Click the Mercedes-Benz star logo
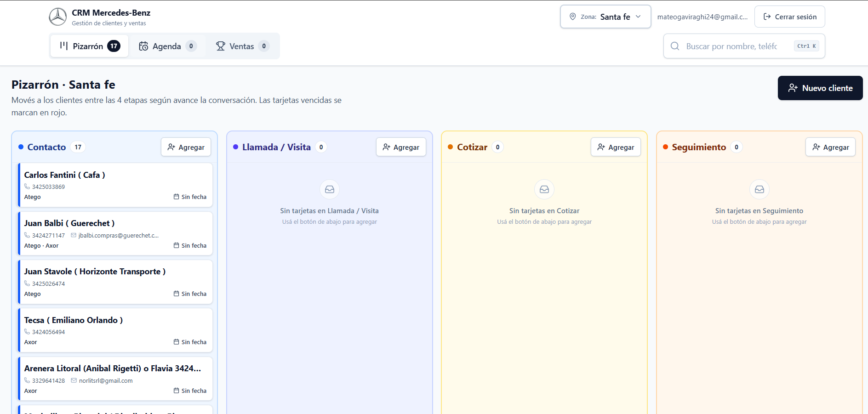The width and height of the screenshot is (868, 414). [x=58, y=17]
